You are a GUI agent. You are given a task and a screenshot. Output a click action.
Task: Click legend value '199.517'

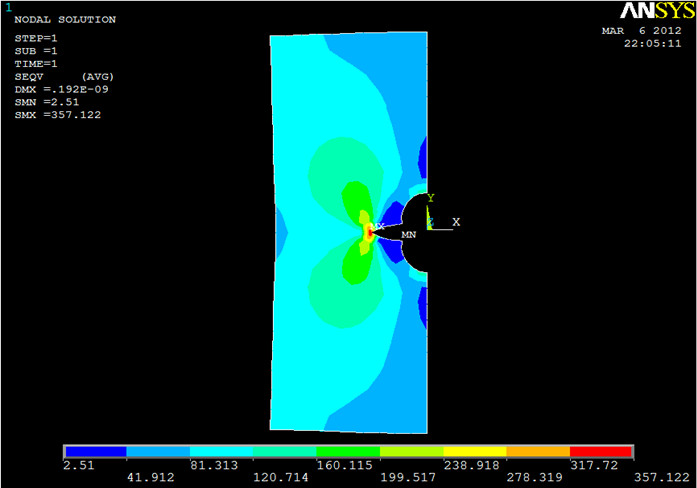point(408,477)
